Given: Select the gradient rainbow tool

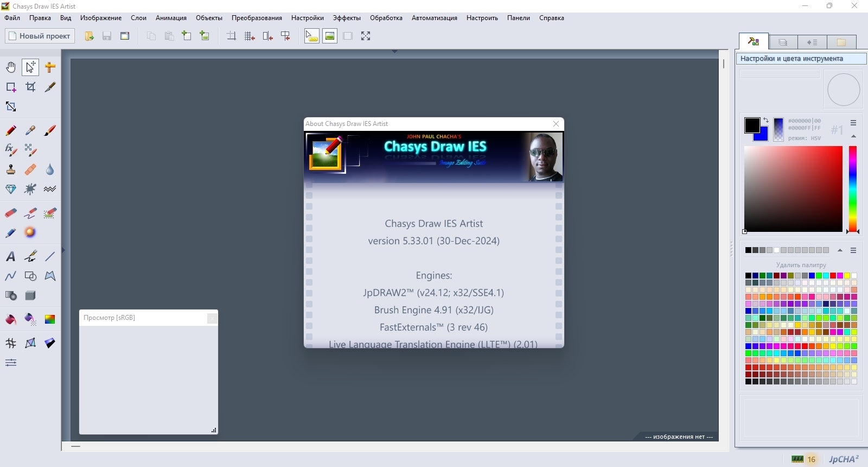Looking at the screenshot, I should 50,319.
